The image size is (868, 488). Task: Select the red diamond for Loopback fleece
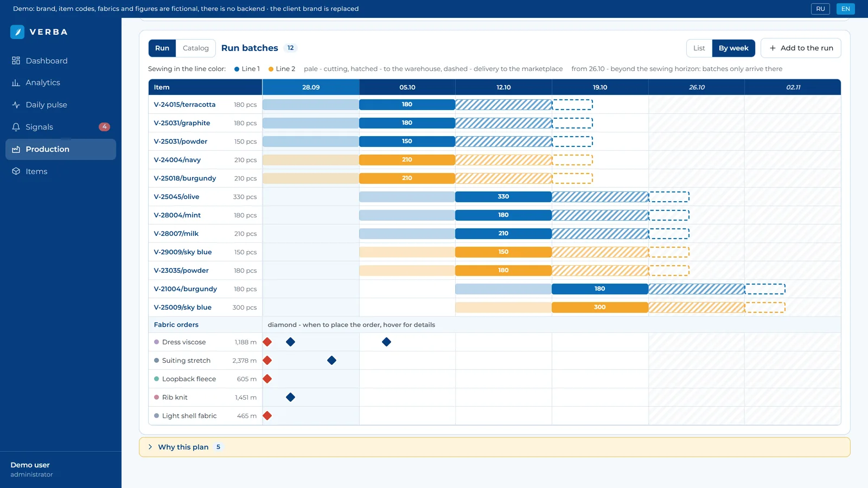[267, 379]
